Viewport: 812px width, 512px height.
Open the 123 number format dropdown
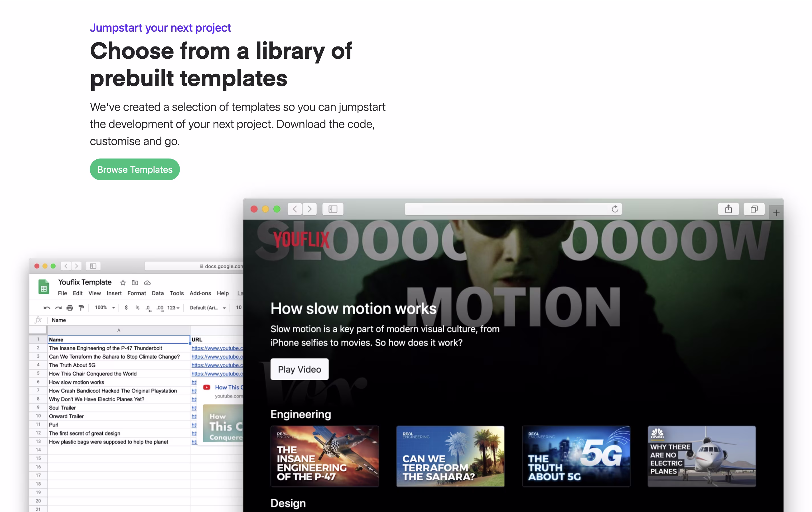[x=173, y=307]
